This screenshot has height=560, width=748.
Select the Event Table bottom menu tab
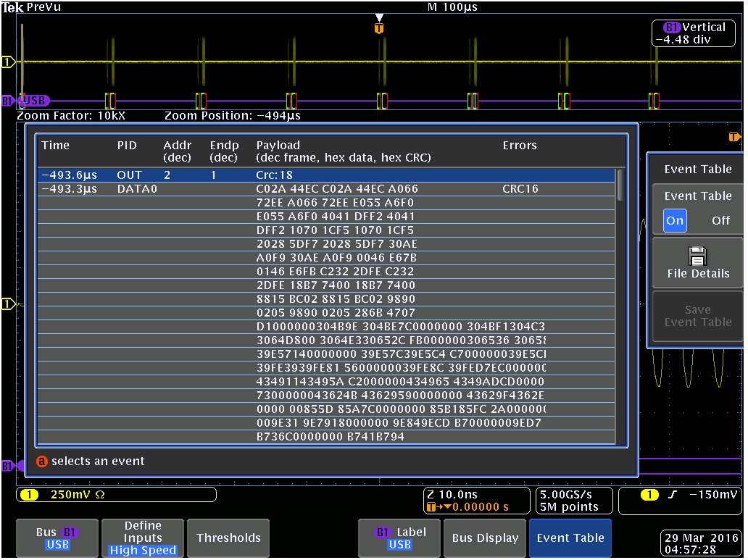(570, 538)
